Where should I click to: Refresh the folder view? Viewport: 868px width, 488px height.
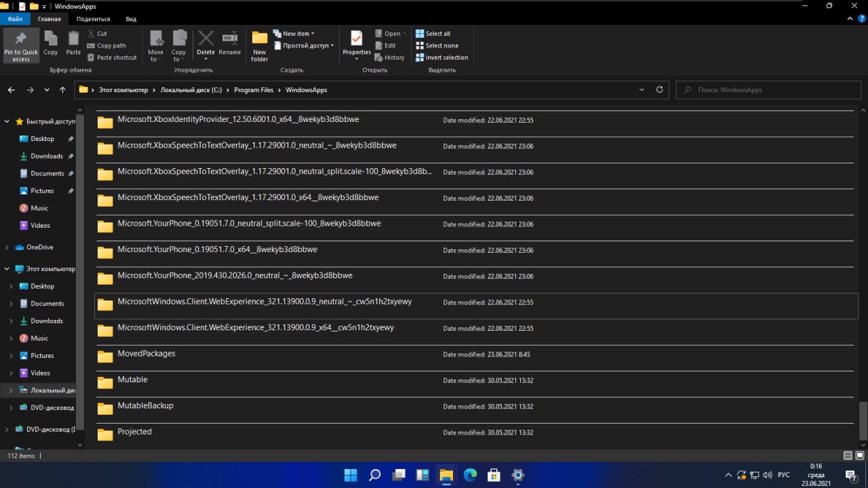click(660, 89)
